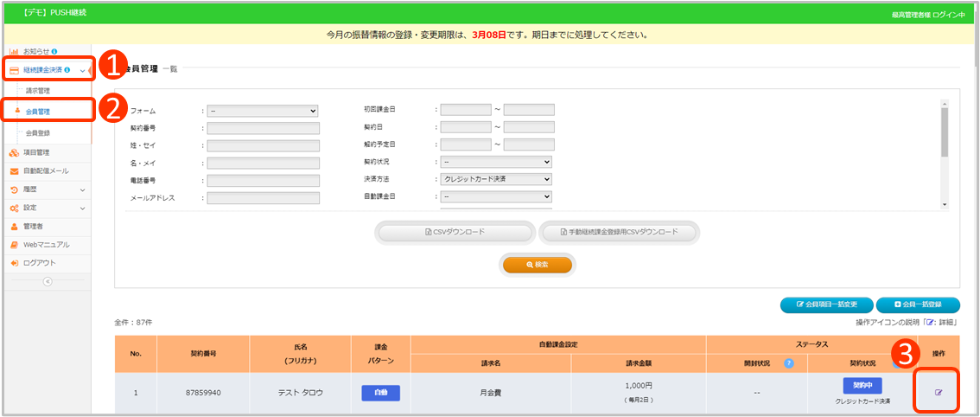The height and width of the screenshot is (417, 980).
Task: Click the 自動配信メール envelope icon
Action: 15,170
